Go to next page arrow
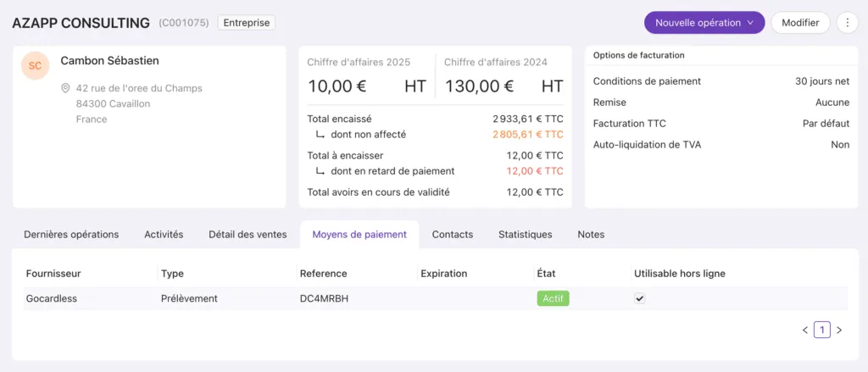 pos(839,330)
